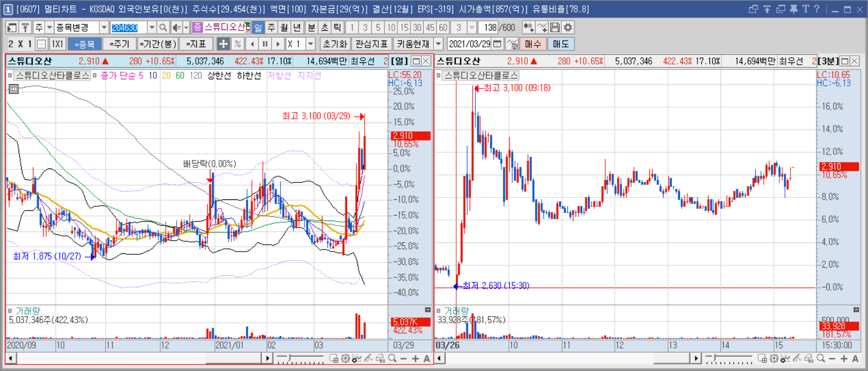868x371 pixels.
Task: Click the chart lock icon beside date
Action: 512,44
